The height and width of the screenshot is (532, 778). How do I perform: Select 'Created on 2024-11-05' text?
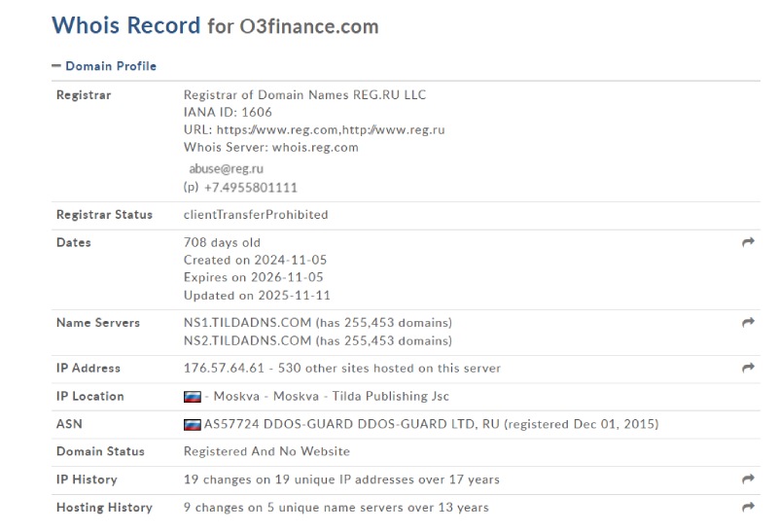(x=255, y=260)
